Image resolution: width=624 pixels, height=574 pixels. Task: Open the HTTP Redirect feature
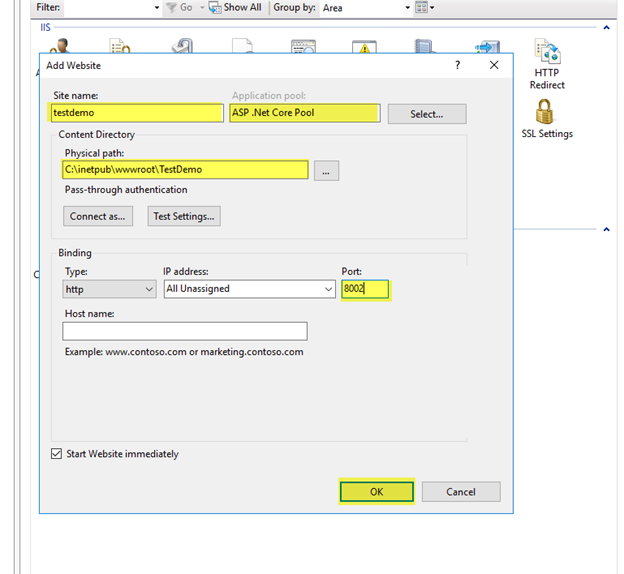click(x=548, y=64)
